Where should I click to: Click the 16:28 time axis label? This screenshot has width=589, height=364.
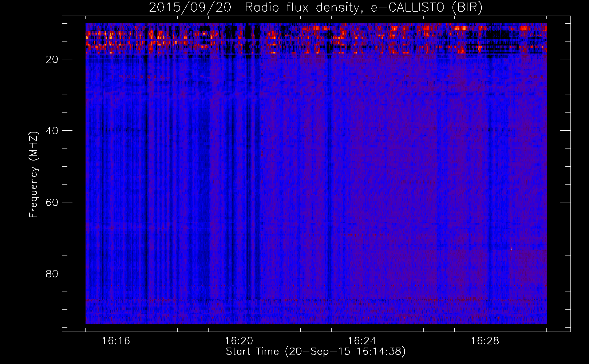[x=485, y=341]
